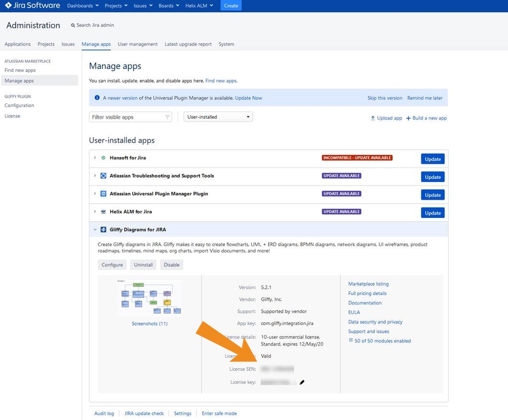The width and height of the screenshot is (508, 420).
Task: Switch to the System tab
Action: click(226, 44)
